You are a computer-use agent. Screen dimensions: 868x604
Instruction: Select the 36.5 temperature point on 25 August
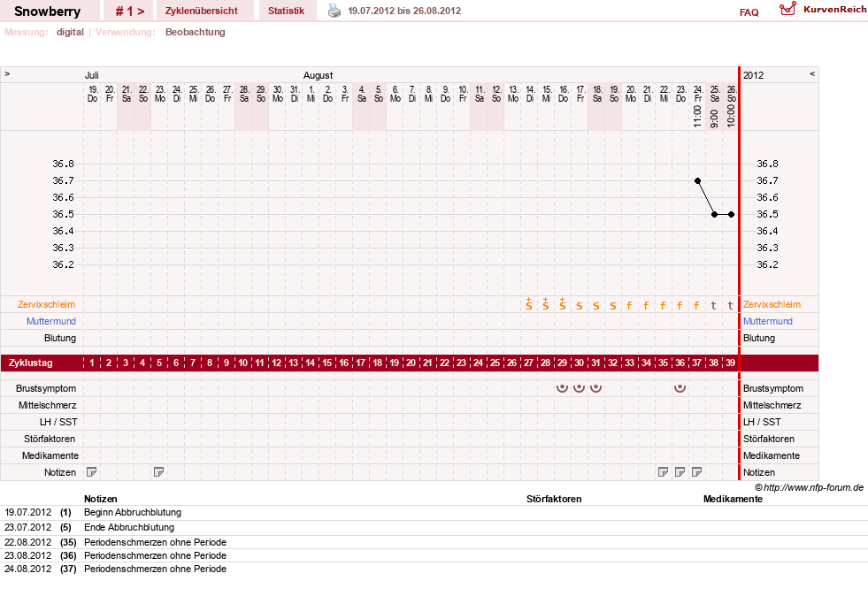click(715, 214)
